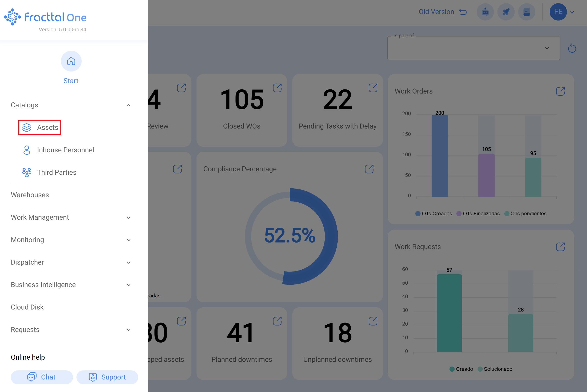Click the 52.5% compliance donut value

tap(290, 235)
